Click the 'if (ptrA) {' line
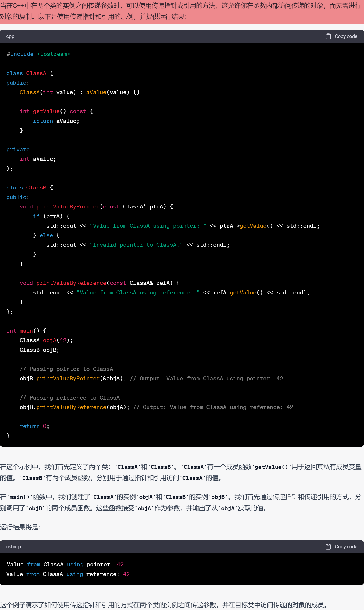Viewport: 364px width, 610px height. pos(51,216)
